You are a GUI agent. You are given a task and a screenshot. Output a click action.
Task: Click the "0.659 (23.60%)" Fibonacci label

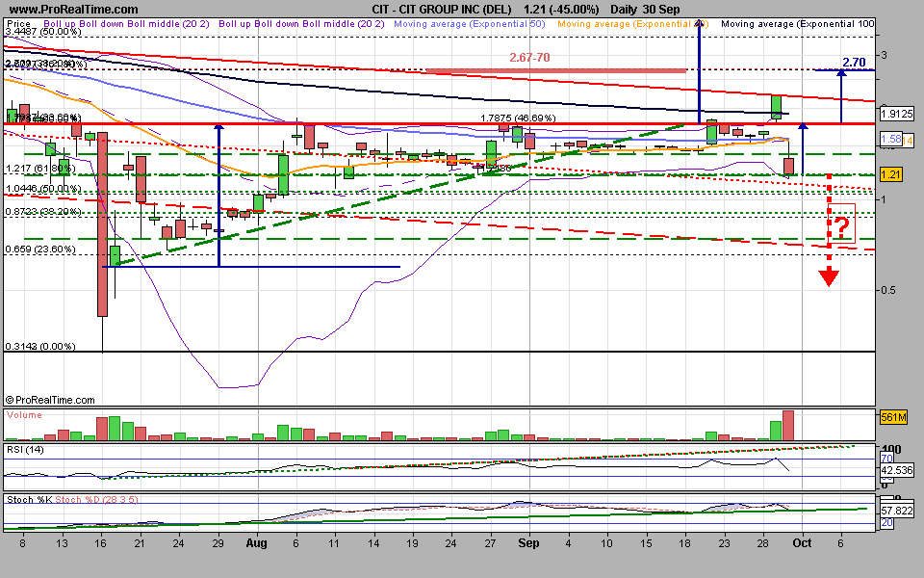coord(40,250)
